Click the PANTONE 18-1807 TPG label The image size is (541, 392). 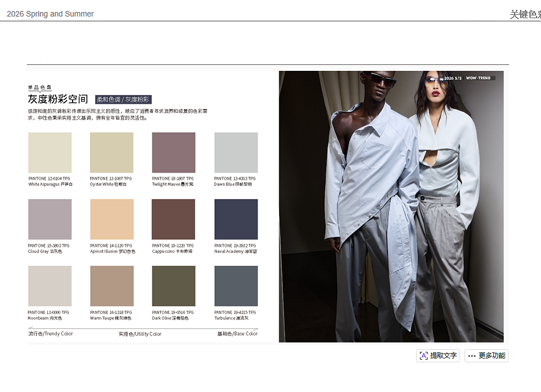[x=173, y=179]
